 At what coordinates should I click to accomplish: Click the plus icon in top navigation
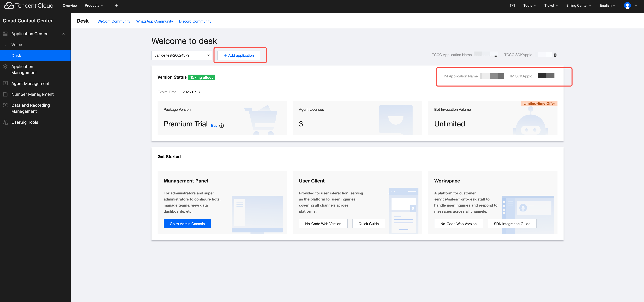coord(116,6)
